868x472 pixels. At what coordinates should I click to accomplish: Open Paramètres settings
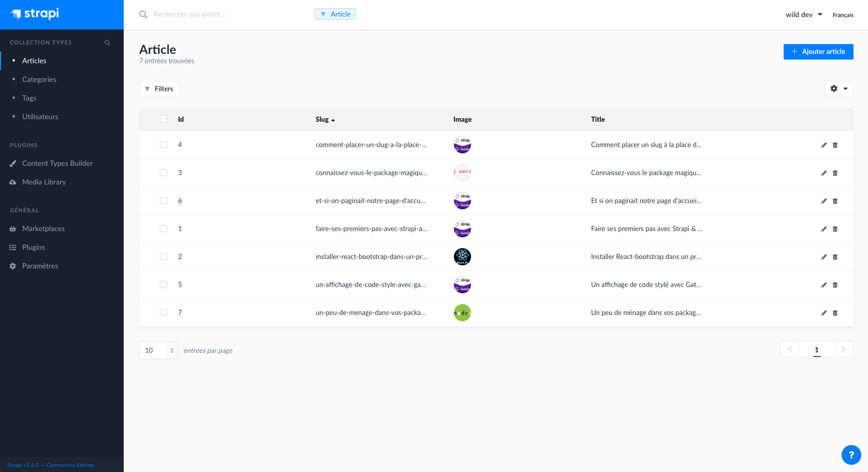point(40,266)
